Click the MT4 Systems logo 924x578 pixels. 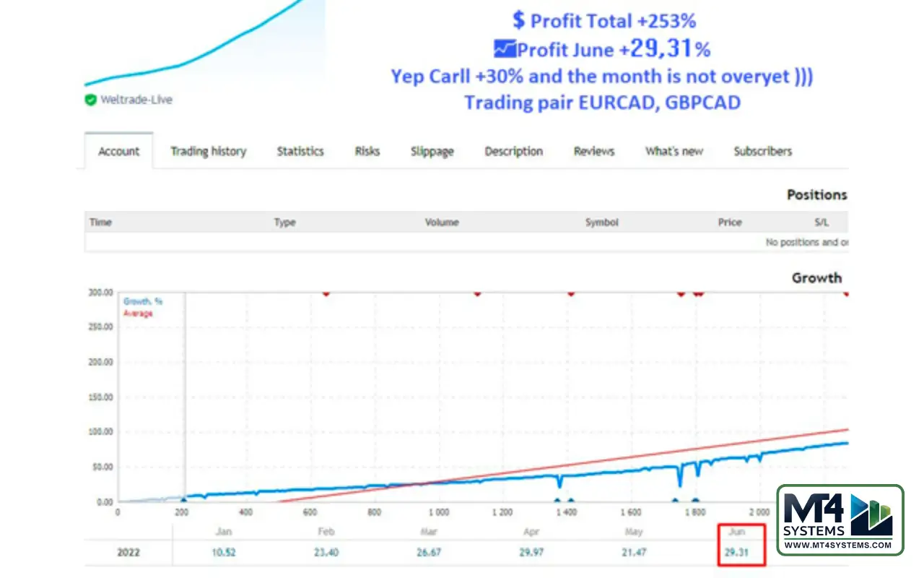pos(840,519)
